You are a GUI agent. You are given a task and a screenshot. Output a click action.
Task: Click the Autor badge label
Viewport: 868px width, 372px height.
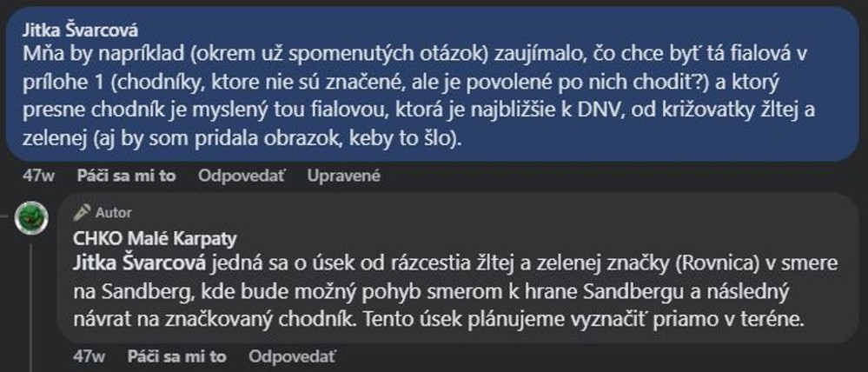pos(114,212)
